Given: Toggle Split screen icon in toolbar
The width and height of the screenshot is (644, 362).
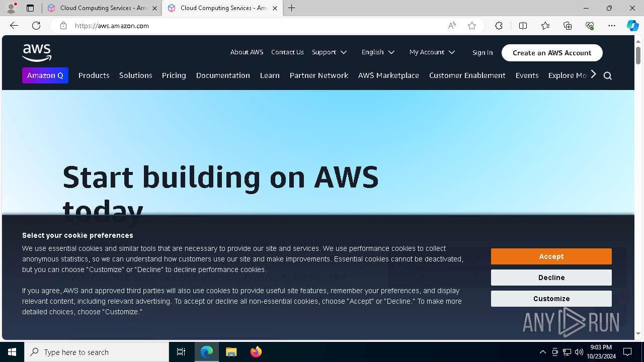Looking at the screenshot, I should (x=523, y=26).
